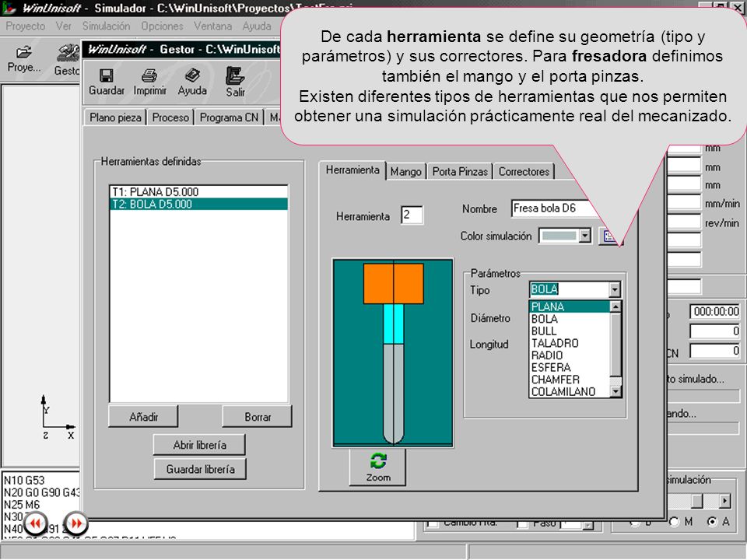Open the Proye... folder icon in Simulador

pos(24,52)
